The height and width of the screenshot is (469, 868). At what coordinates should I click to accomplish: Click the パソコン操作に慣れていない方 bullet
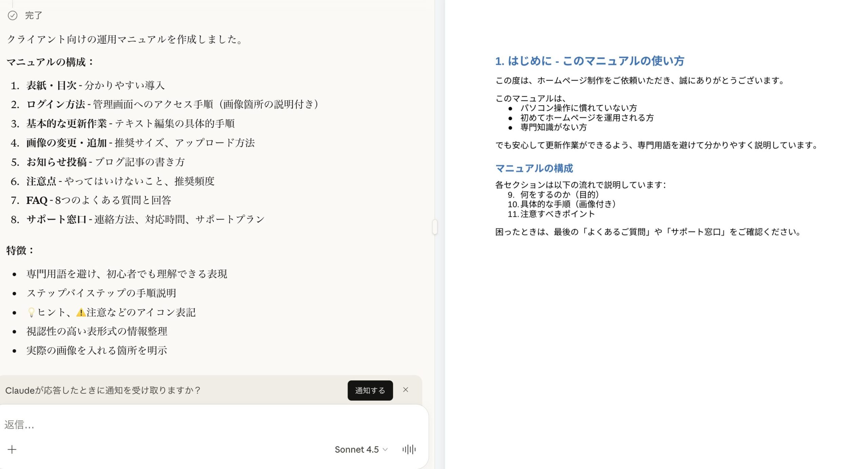(x=578, y=108)
